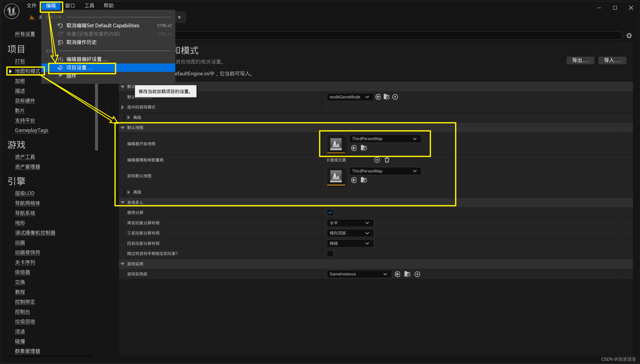Expand 选中的游戏模式 section
This screenshot has height=364, width=640.
(x=123, y=107)
